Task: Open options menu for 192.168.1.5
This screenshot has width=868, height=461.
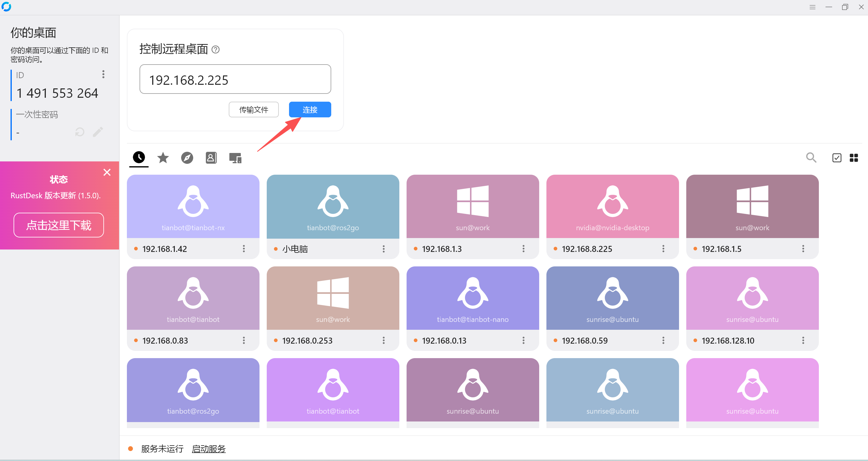Action: click(x=803, y=249)
